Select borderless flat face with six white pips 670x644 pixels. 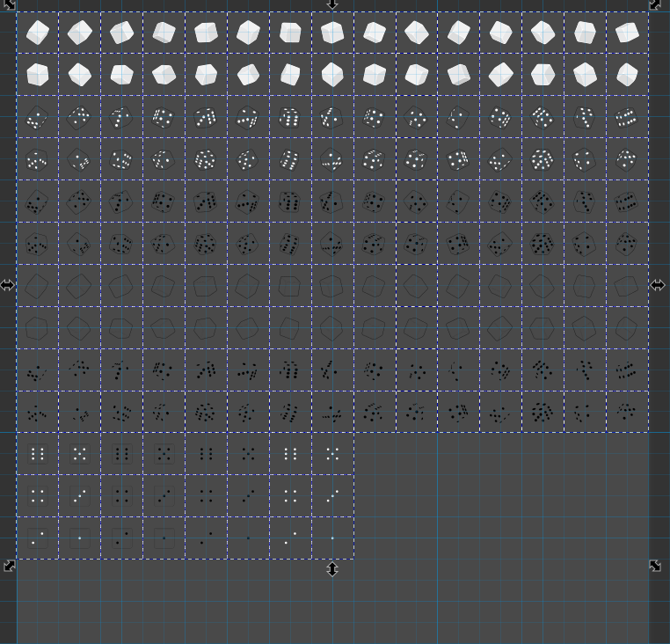tap(290, 454)
